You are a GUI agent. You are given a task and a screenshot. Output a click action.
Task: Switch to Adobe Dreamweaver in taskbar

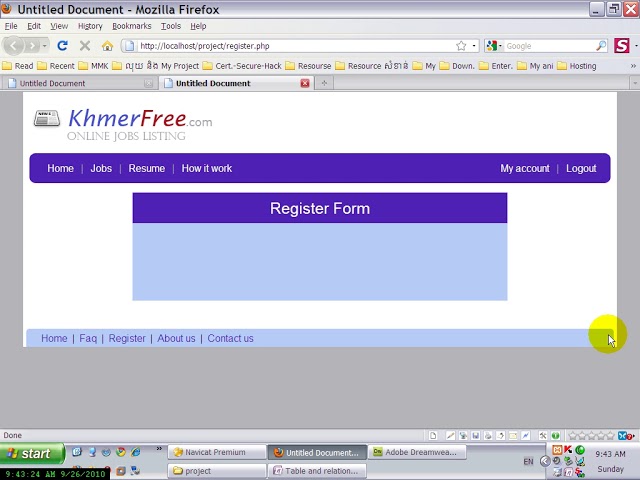(417, 452)
